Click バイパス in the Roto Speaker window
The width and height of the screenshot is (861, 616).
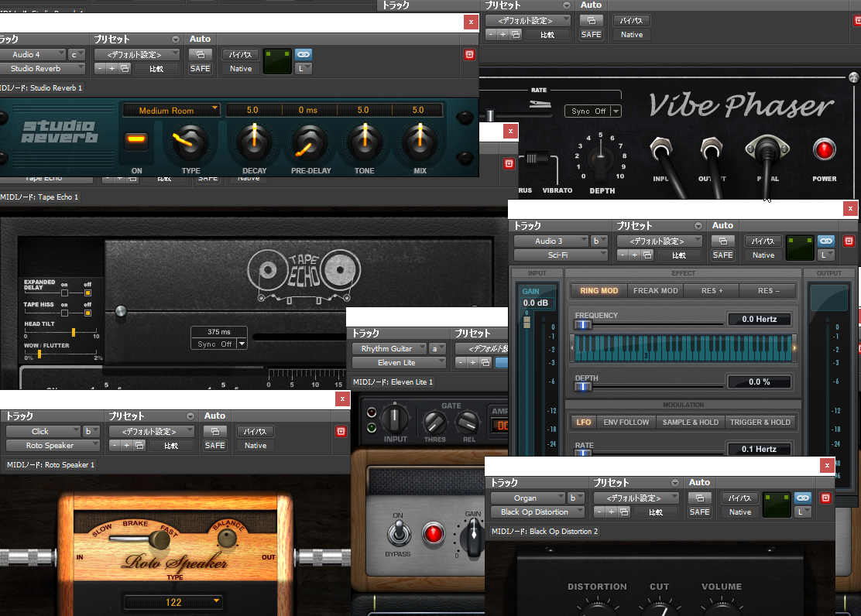[256, 432]
